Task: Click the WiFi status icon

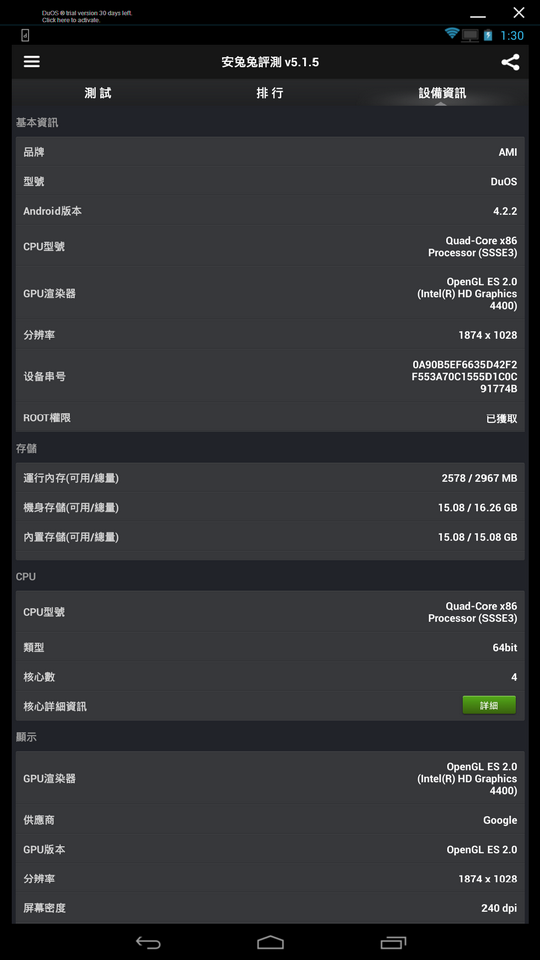Action: coord(452,34)
